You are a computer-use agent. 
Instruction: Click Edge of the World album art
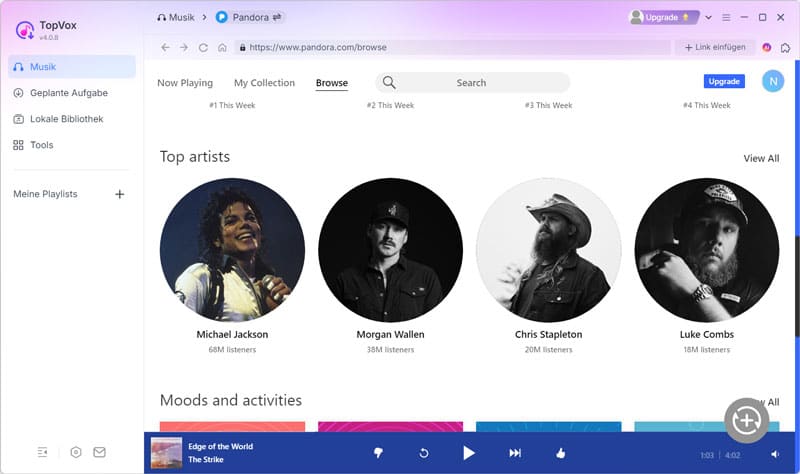166,453
